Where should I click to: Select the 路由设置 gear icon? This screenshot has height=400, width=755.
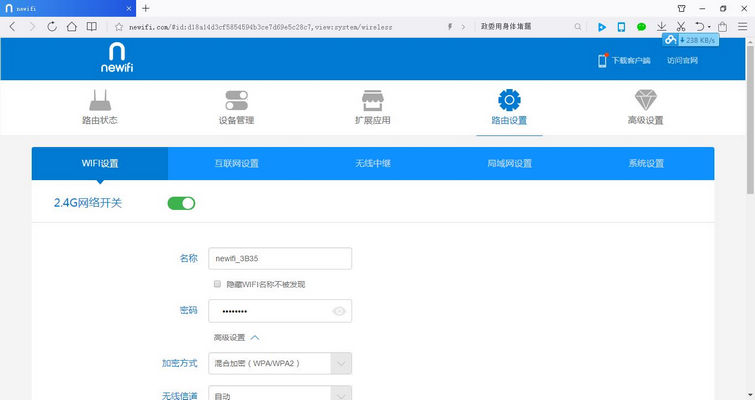(x=509, y=100)
